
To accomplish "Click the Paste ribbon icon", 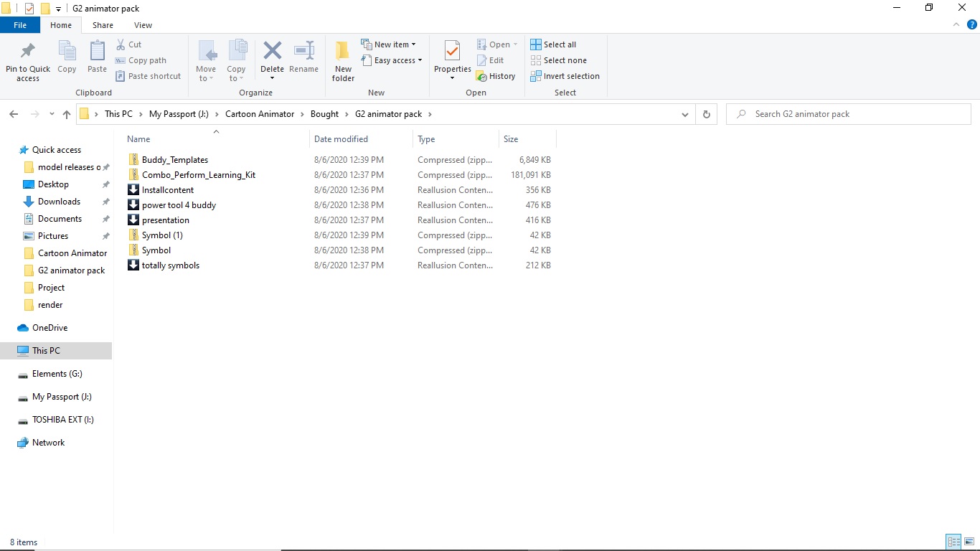I will click(x=97, y=51).
